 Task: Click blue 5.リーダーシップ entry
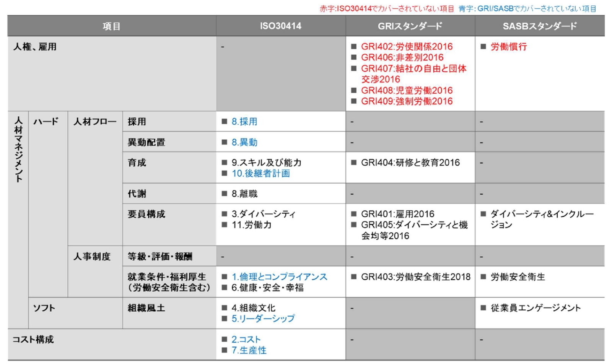click(263, 318)
